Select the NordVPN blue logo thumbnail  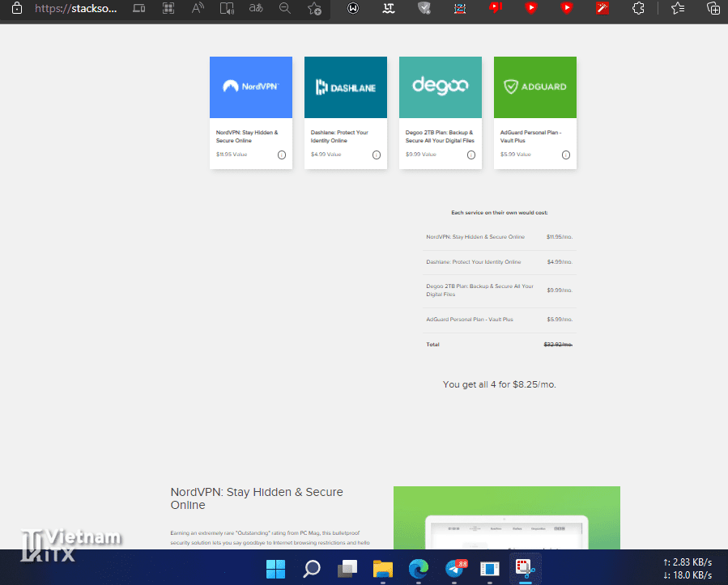tap(251, 87)
